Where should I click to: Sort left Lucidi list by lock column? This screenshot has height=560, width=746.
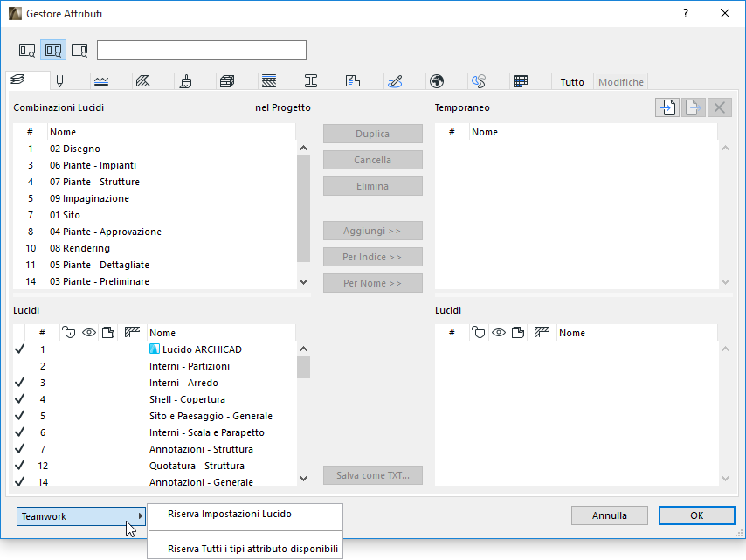[69, 333]
